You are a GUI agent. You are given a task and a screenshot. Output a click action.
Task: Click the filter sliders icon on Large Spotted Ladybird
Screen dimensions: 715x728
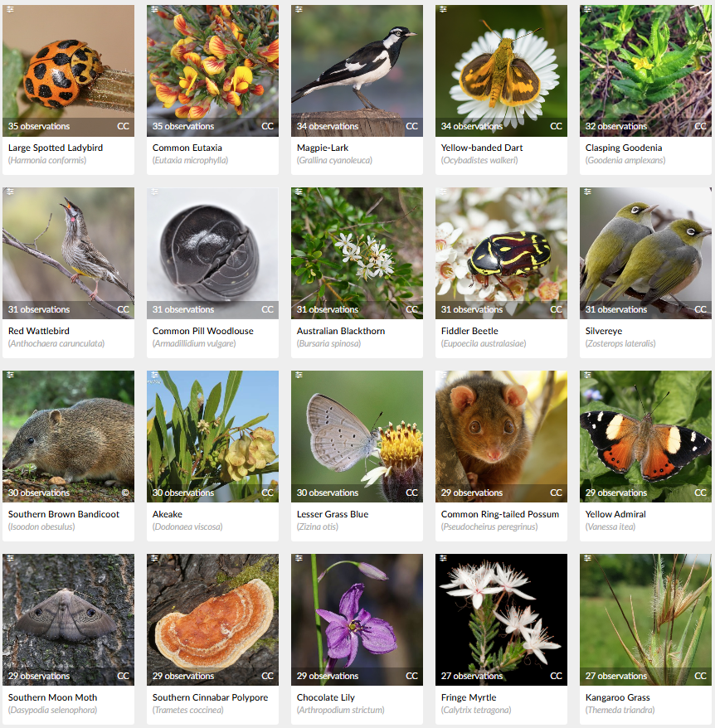(x=10, y=9)
